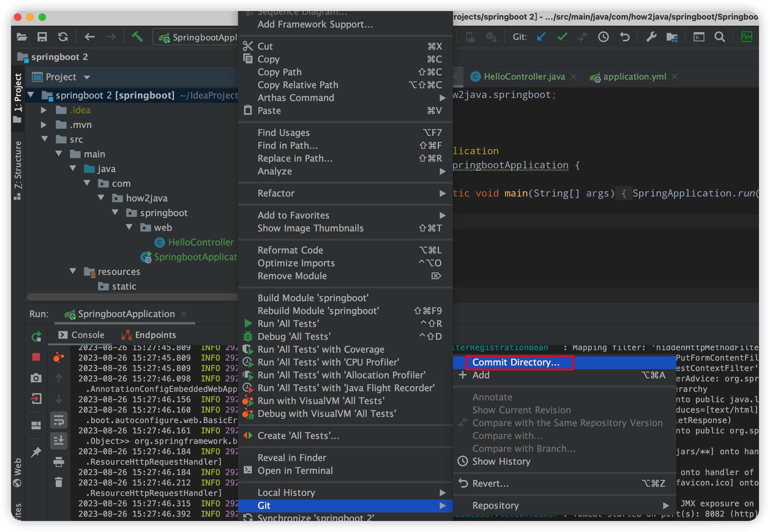Collapse the main folder
Screen dimensions: 770x532
[x=59, y=154]
